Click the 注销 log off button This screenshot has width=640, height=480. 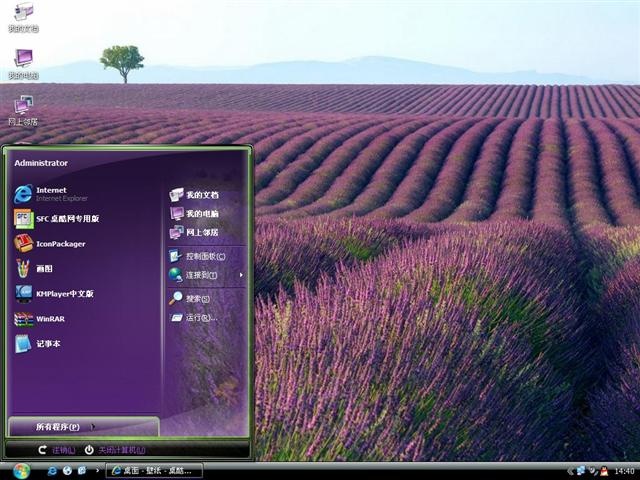[57, 450]
